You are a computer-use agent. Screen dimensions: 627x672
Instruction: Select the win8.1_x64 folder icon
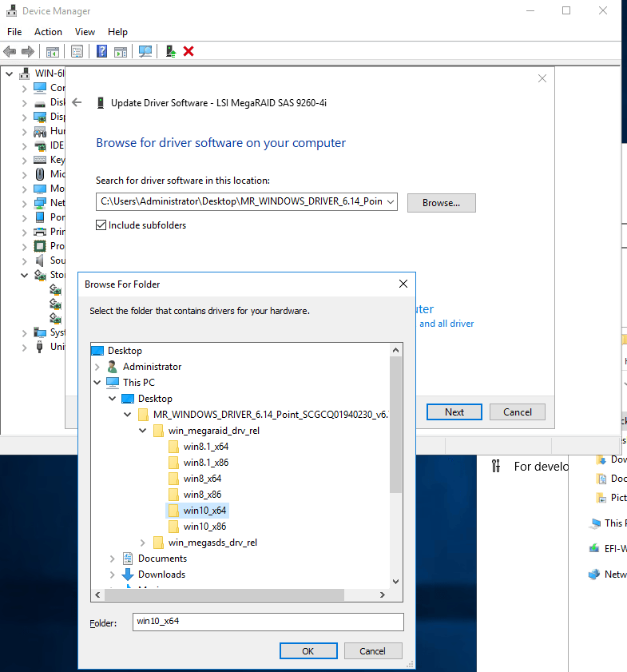174,447
